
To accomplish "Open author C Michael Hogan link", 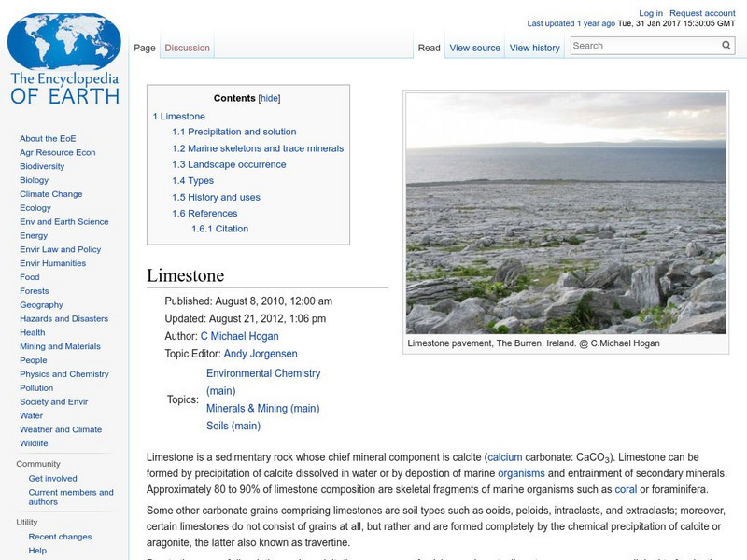I will point(240,336).
